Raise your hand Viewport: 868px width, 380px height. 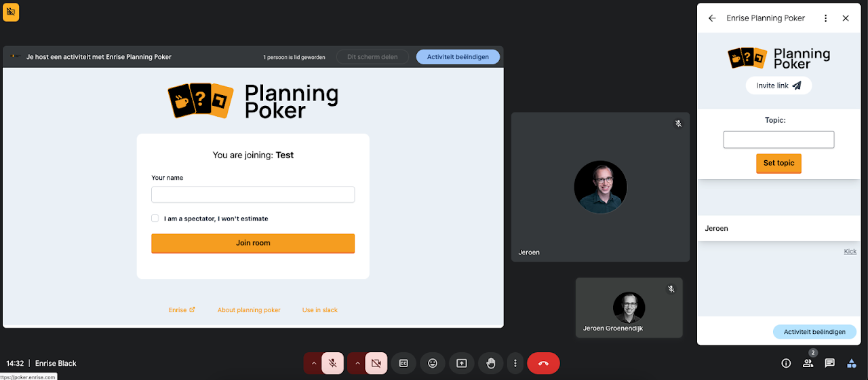[x=491, y=363]
